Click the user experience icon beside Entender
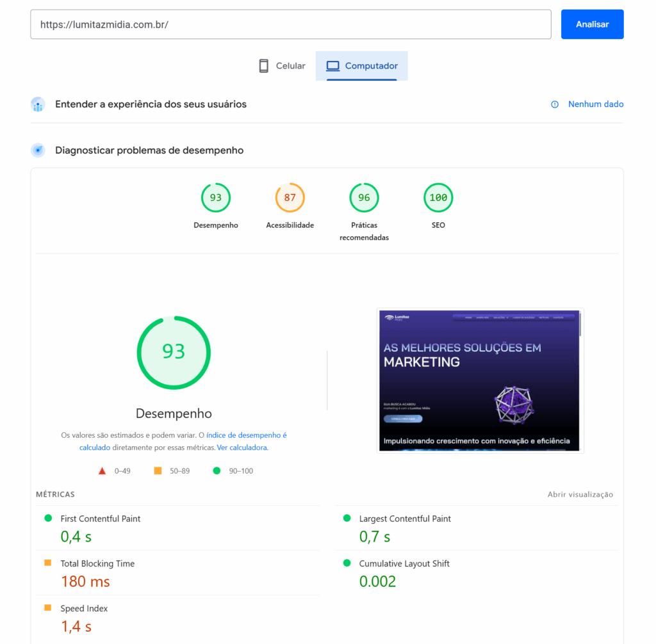The image size is (656, 644). [x=38, y=104]
